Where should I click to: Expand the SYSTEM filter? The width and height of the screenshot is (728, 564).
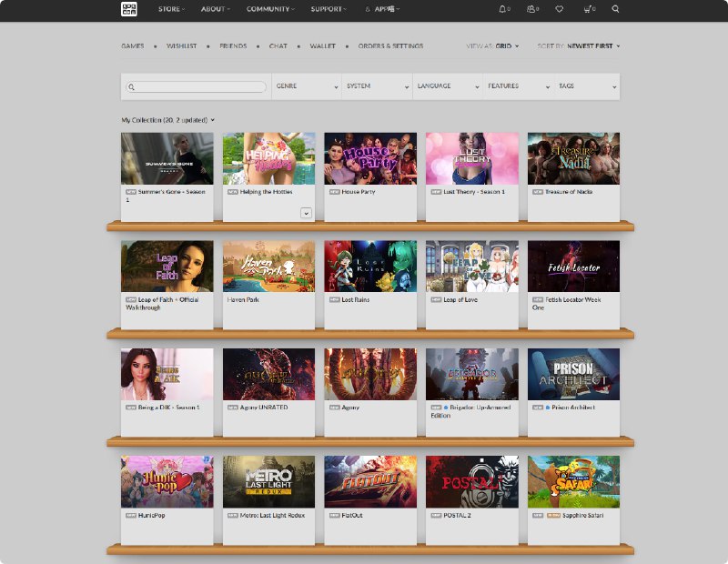377,86
